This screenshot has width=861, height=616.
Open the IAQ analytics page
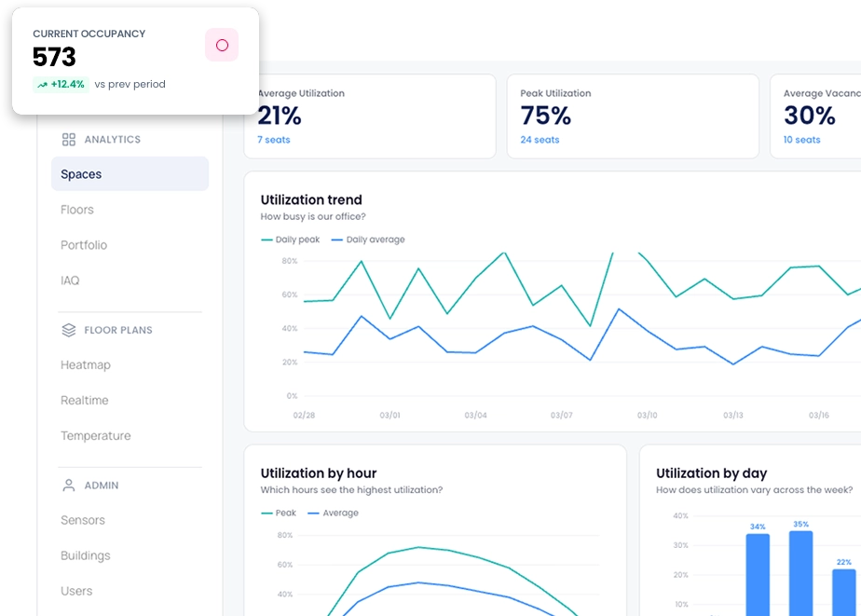[70, 281]
